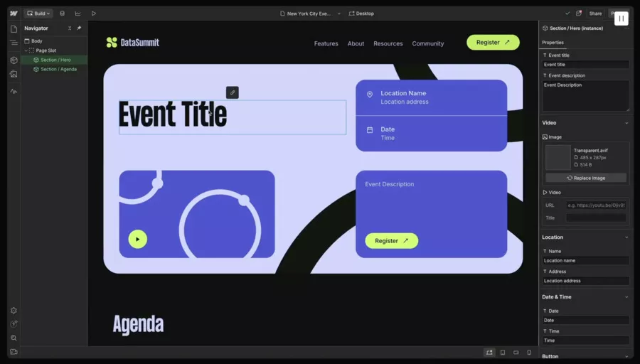
Task: Select the tablet breakpoint icon in bottom bar
Action: (503, 352)
